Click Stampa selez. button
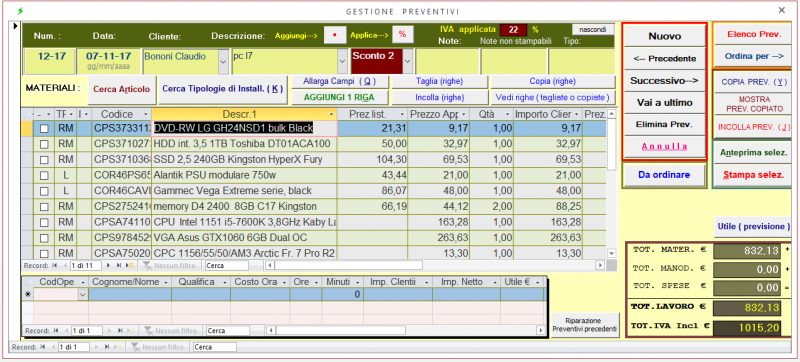The width and height of the screenshot is (800, 362). (754, 175)
